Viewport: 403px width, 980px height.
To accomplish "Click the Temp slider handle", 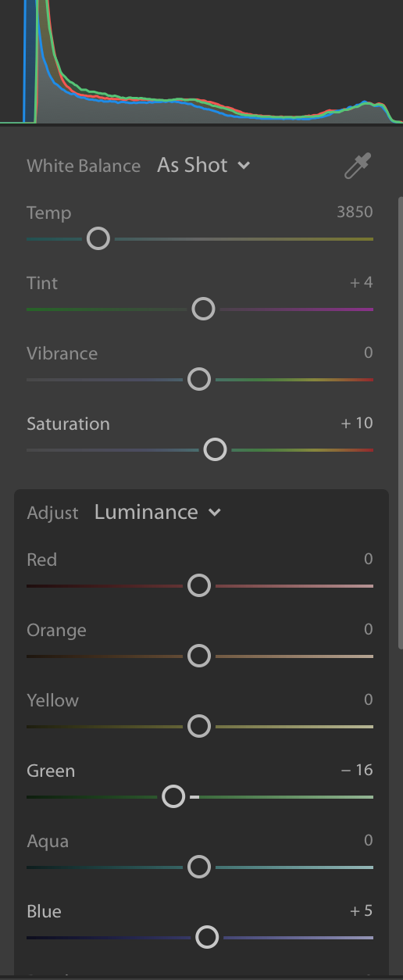I will point(98,238).
